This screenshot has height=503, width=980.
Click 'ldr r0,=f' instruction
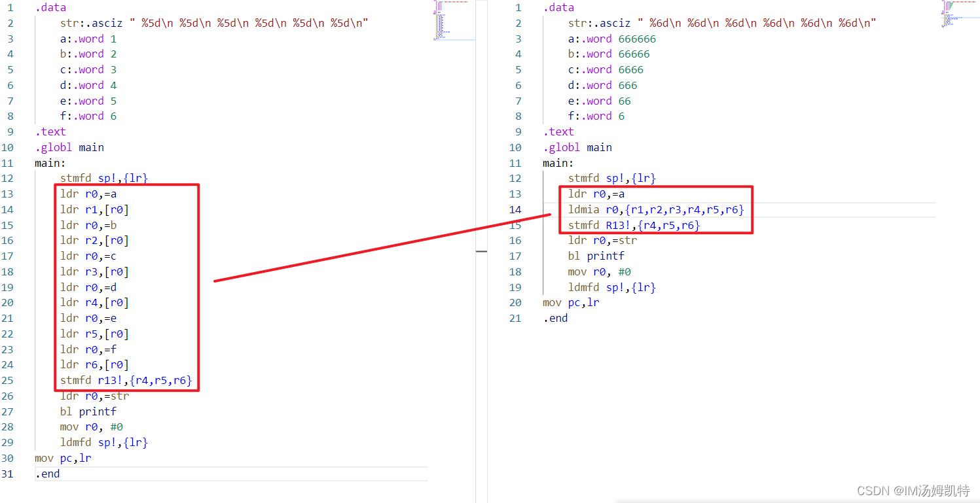tap(88, 349)
